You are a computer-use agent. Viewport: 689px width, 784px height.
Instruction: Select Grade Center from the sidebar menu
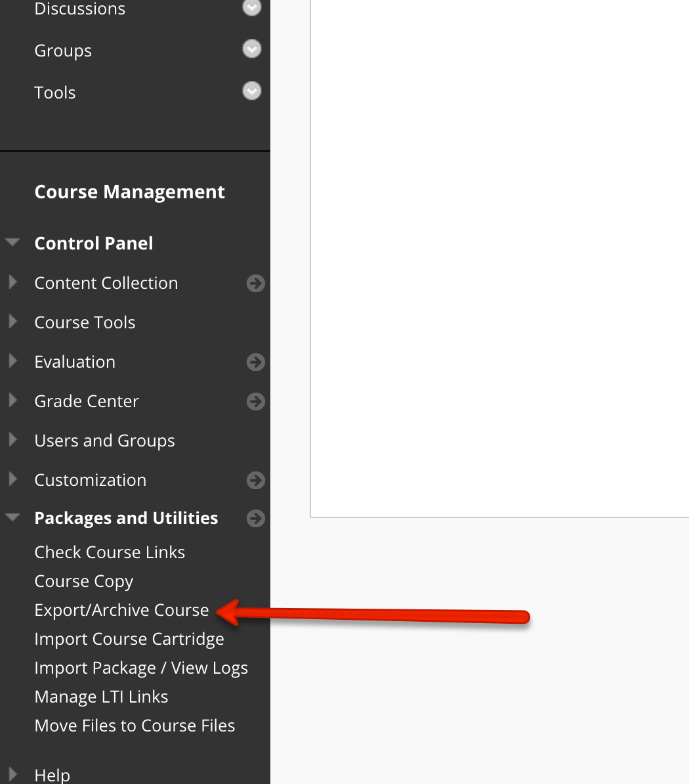pos(86,401)
